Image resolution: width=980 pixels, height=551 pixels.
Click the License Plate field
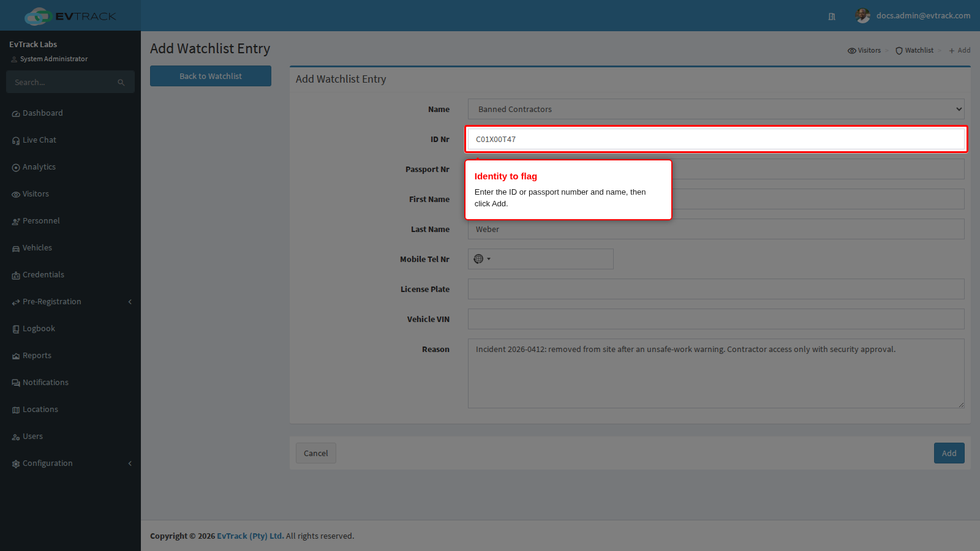point(716,289)
